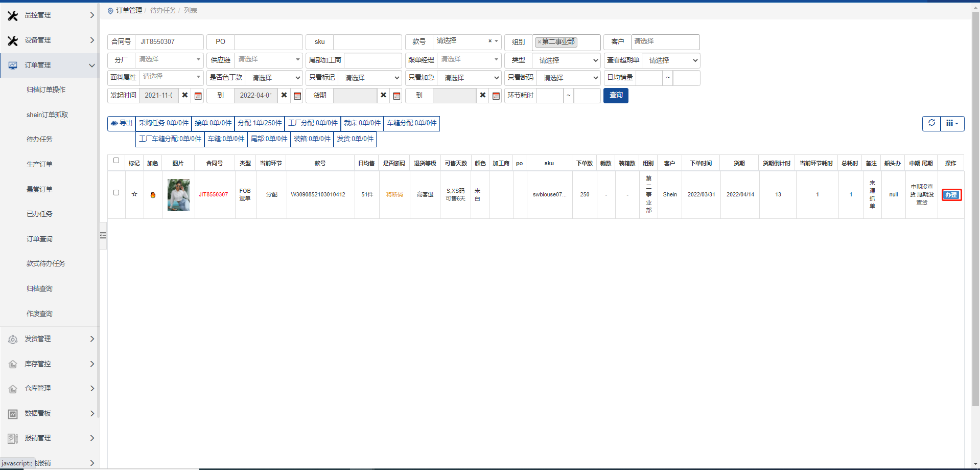Check the row for JIT8550307
Viewport: 980px width, 470px height.
pos(116,193)
